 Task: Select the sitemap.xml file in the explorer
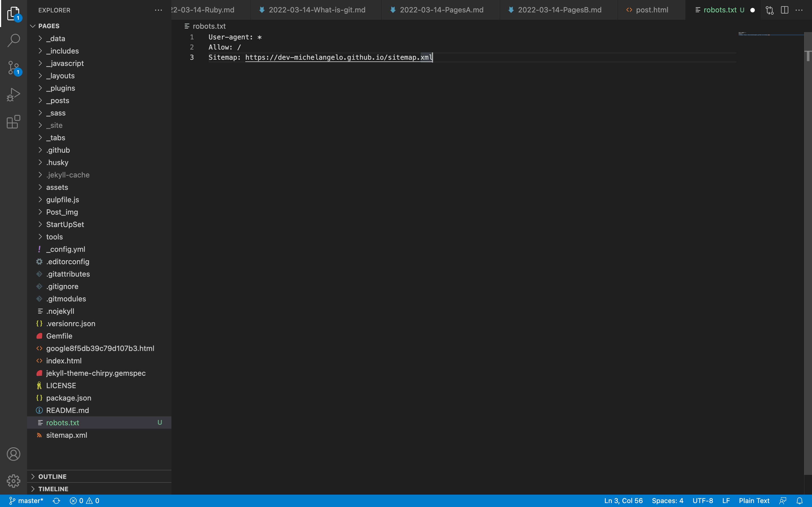[67, 435]
